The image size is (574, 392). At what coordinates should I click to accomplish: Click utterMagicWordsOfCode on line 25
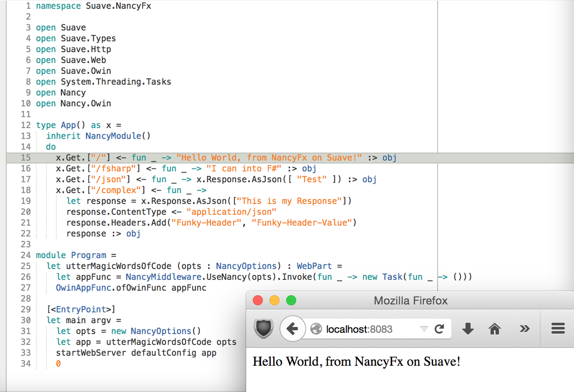point(119,266)
